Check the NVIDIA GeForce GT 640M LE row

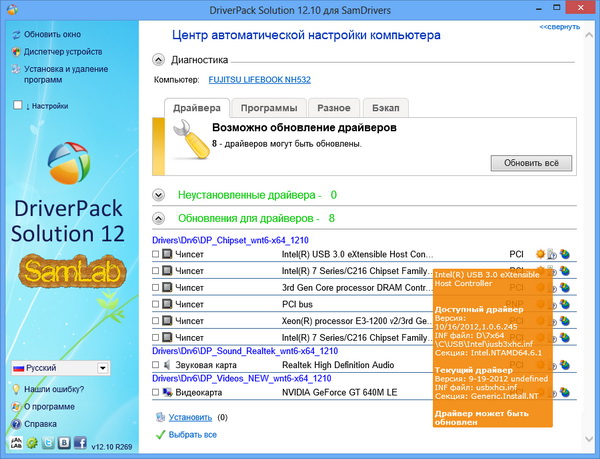[155, 392]
